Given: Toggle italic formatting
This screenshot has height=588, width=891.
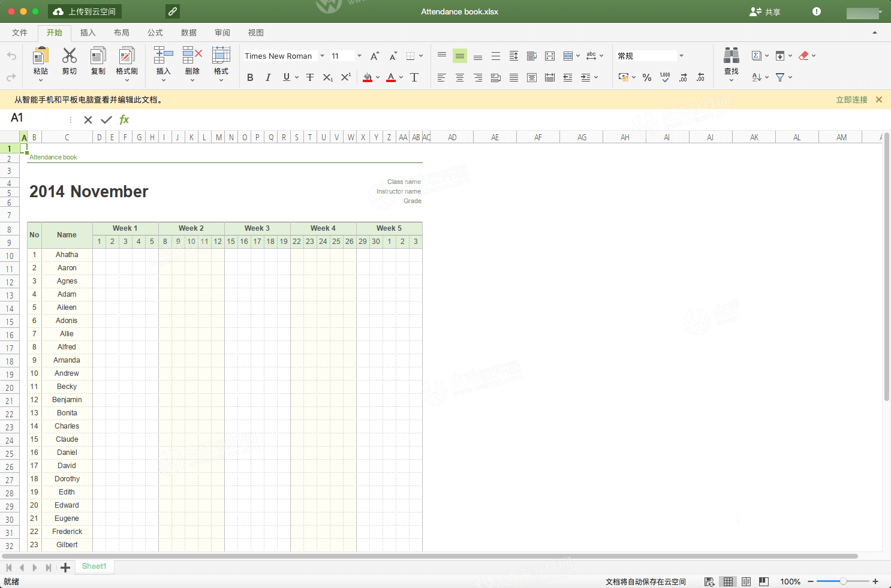Looking at the screenshot, I should coord(268,77).
